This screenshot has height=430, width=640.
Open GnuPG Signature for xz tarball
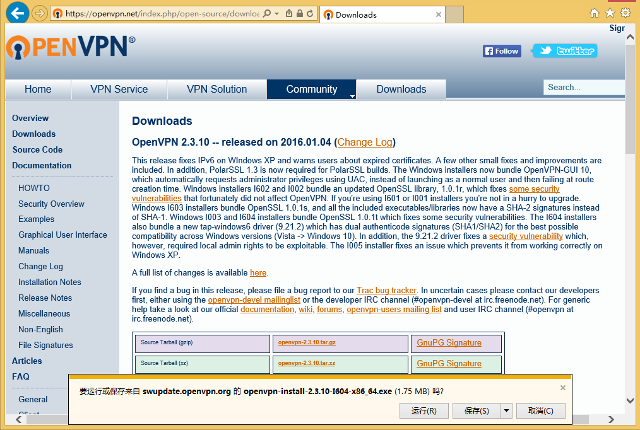coord(449,364)
